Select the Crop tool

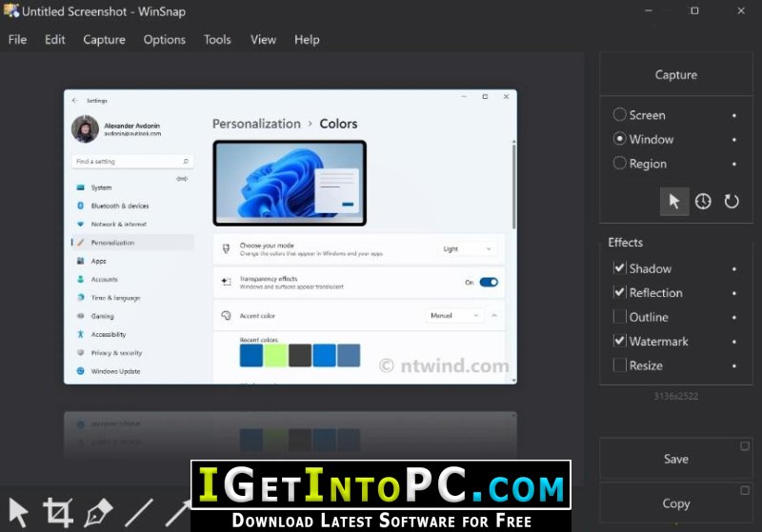click(58, 512)
